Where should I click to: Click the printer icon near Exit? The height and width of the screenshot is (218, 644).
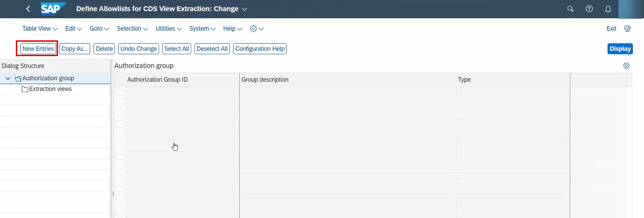click(x=627, y=29)
